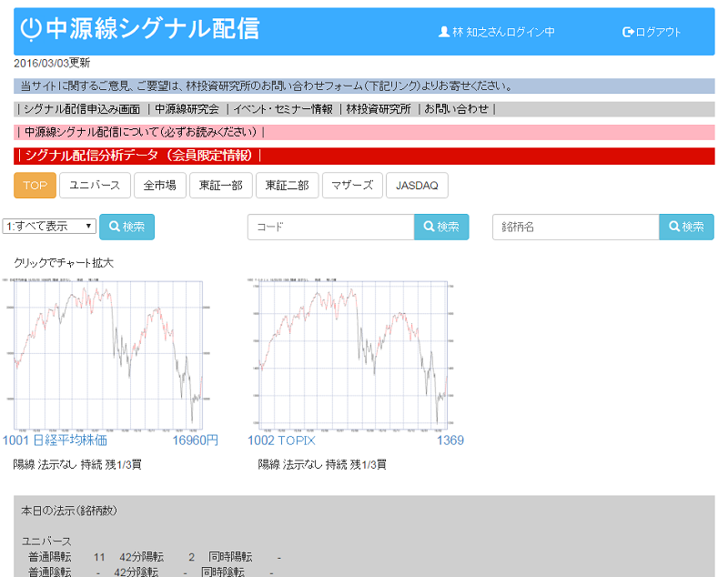Image resolution: width=728 pixels, height=577 pixels.
Task: Click the logout arrow icon
Action: click(x=628, y=32)
